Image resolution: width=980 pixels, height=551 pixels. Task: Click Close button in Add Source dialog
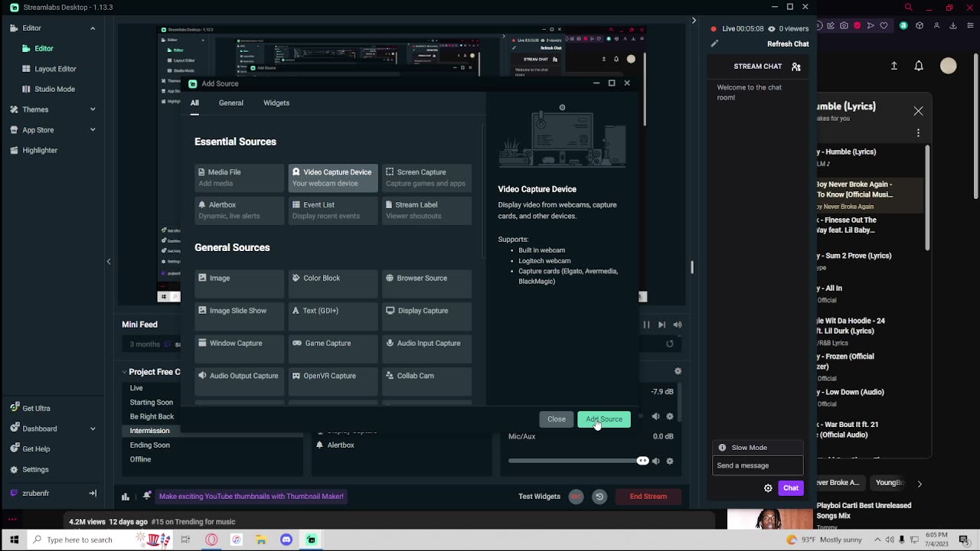point(557,419)
